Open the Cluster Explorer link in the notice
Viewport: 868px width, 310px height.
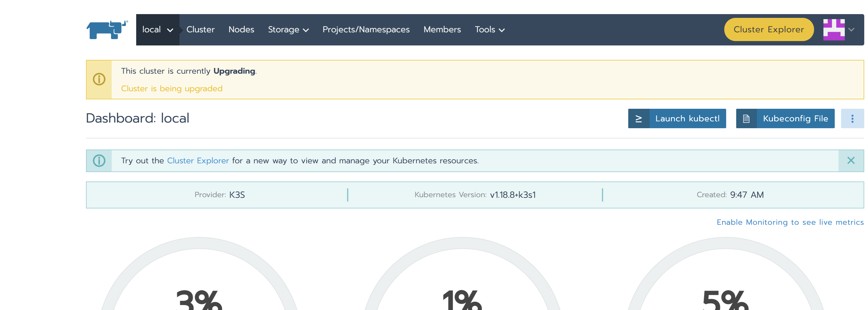pos(198,160)
